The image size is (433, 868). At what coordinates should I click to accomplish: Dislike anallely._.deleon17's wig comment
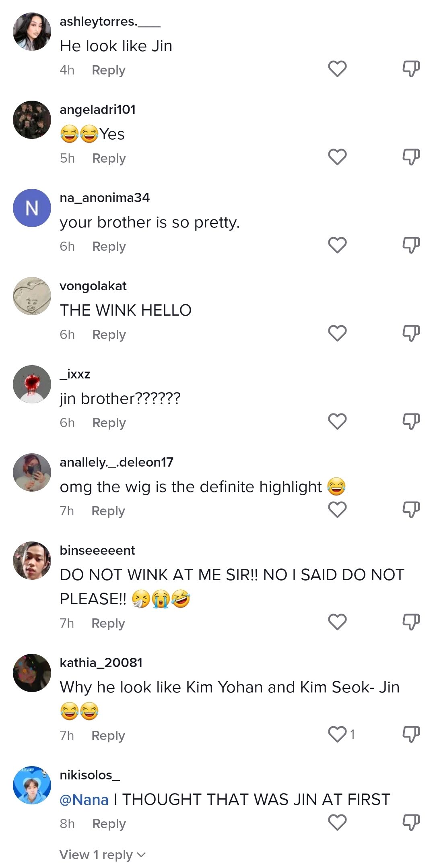click(411, 510)
